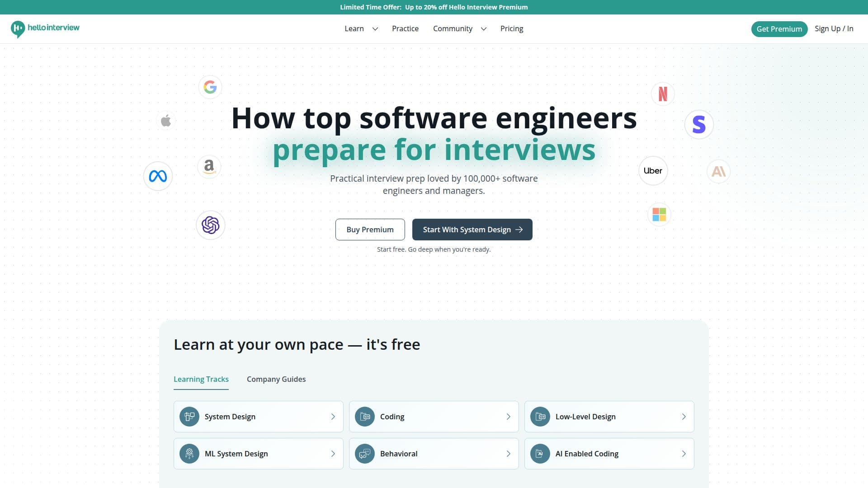This screenshot has height=488, width=868.
Task: Click the Apple logo icon
Action: [166, 121]
